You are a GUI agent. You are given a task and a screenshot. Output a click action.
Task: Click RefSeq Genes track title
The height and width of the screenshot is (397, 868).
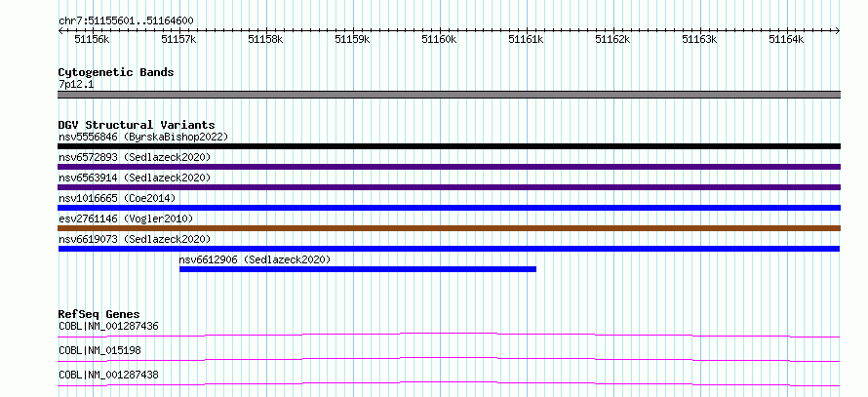[x=99, y=314]
